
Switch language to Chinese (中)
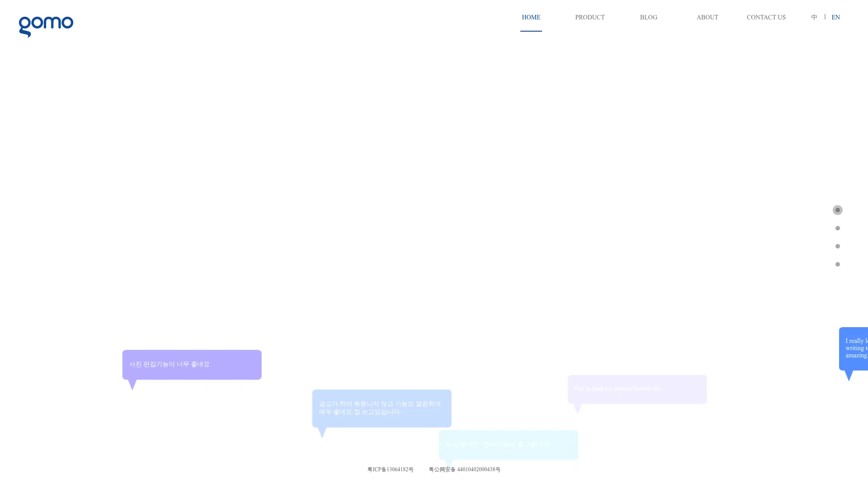click(x=814, y=17)
